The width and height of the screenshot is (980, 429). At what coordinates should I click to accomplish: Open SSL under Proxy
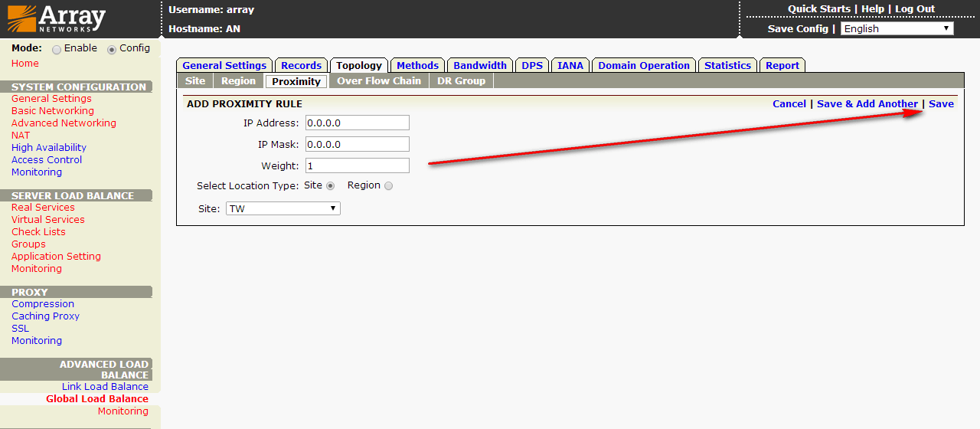[x=20, y=328]
